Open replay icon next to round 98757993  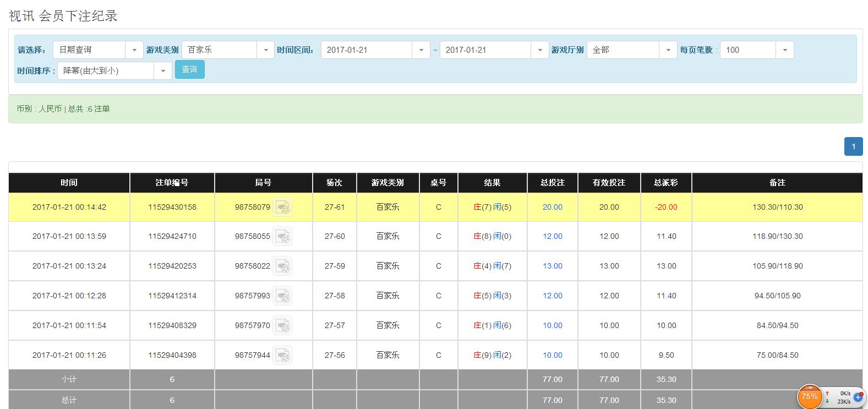click(x=282, y=296)
